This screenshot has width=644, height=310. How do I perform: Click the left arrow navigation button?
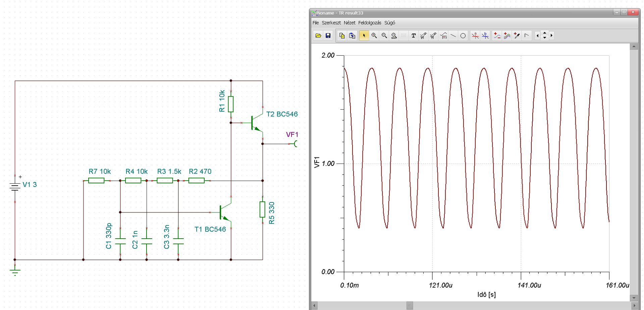(x=538, y=36)
